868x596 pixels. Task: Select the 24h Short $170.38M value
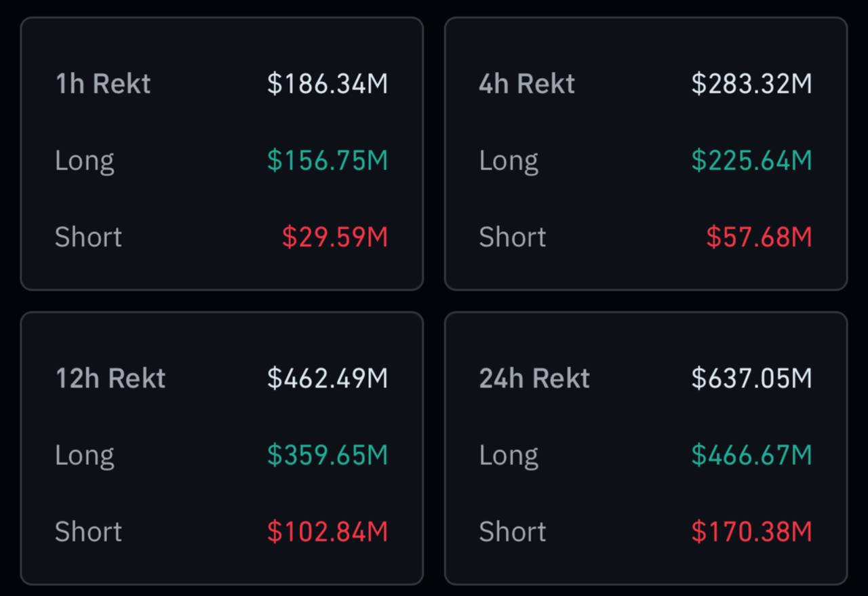coord(751,532)
